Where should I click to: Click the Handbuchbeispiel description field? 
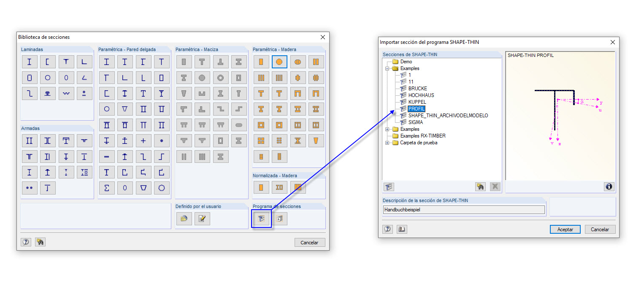coord(464,210)
